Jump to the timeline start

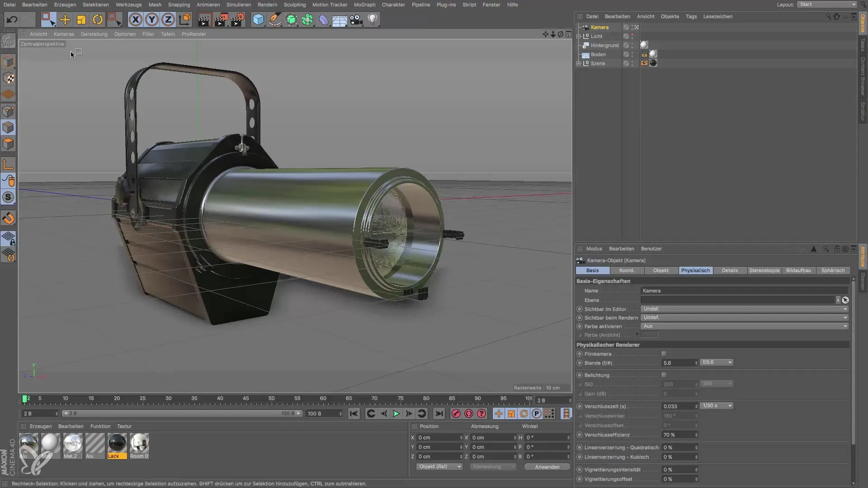tap(354, 413)
